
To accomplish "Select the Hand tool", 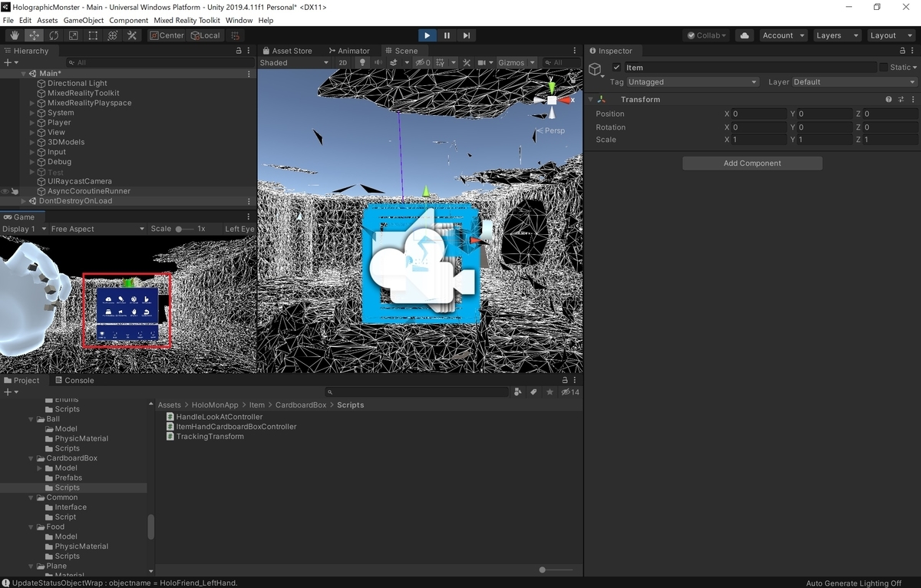I will (15, 35).
